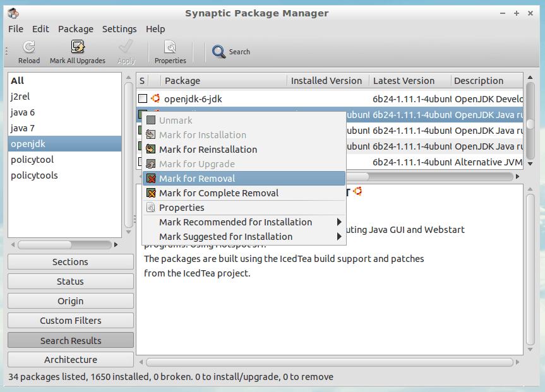The height and width of the screenshot is (392, 545).
Task: Click the Custom Filters button
Action: [x=71, y=321]
